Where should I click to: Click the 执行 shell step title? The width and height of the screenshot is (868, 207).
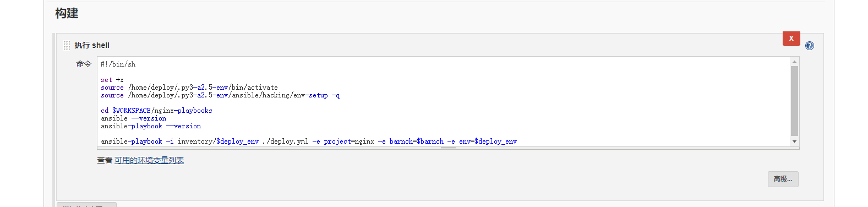(x=92, y=45)
